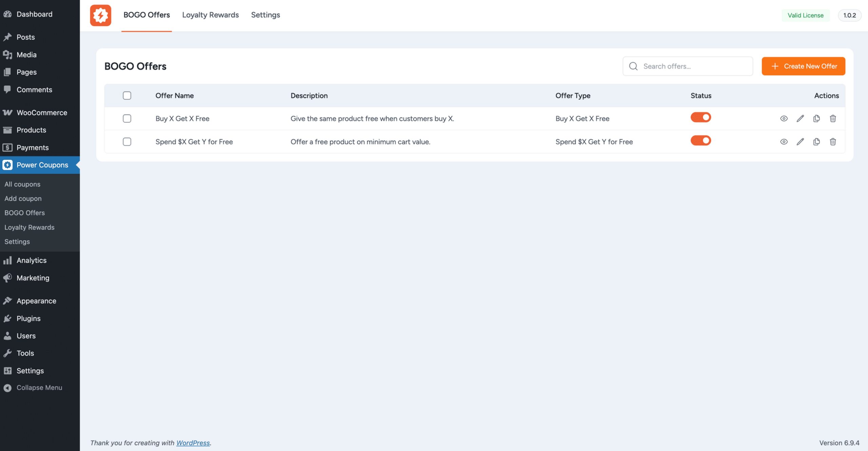Click description 'Give the same product free'

click(372, 118)
